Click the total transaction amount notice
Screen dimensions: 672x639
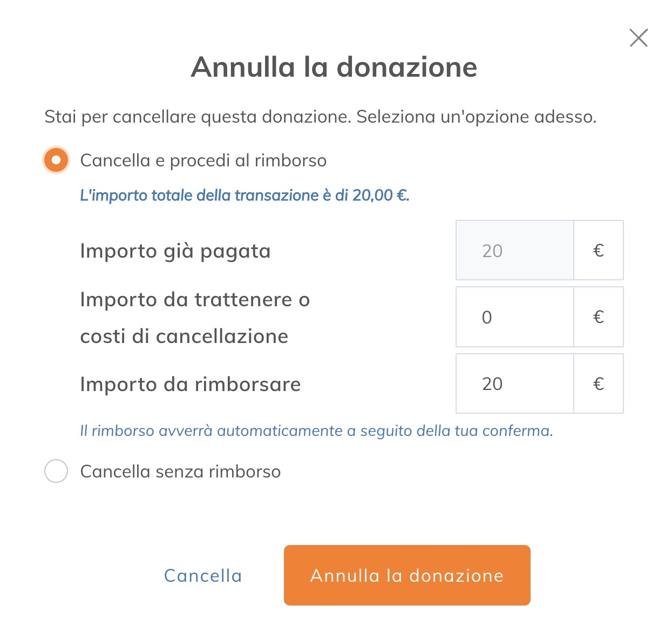coord(245,196)
